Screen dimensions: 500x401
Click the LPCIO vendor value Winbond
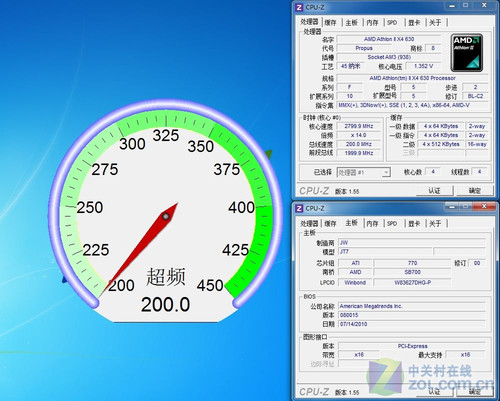click(x=355, y=282)
